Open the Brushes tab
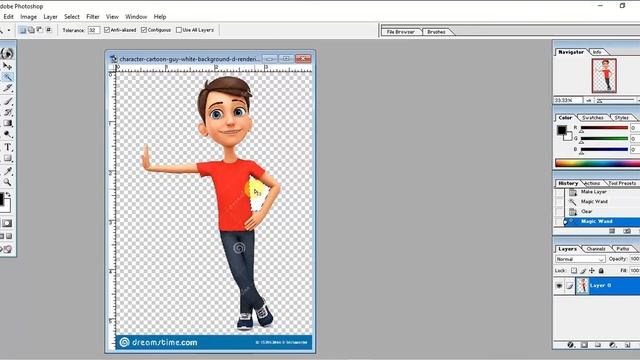The image size is (640, 360). click(436, 32)
